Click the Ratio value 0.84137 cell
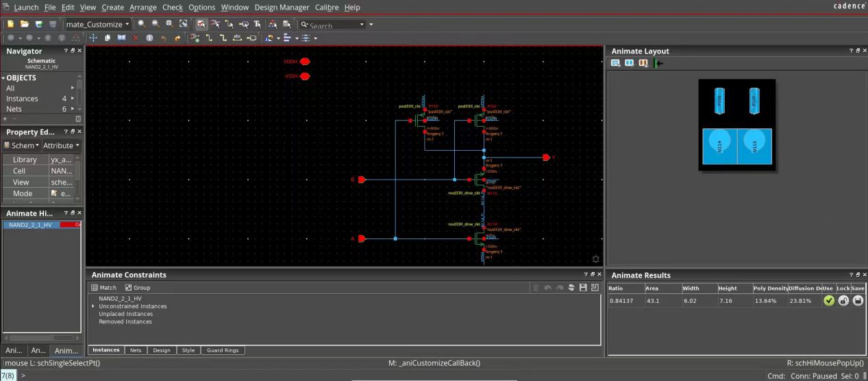The image size is (868, 381). click(625, 301)
